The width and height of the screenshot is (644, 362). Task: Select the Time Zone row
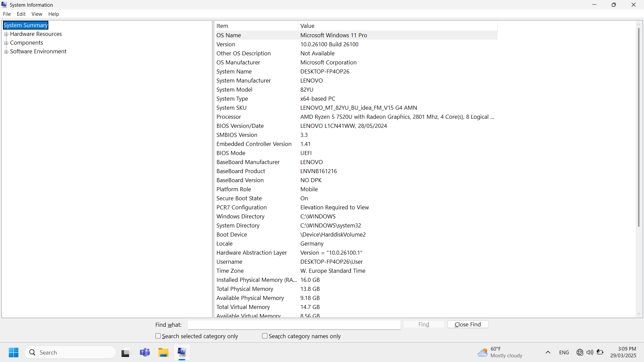click(356, 271)
